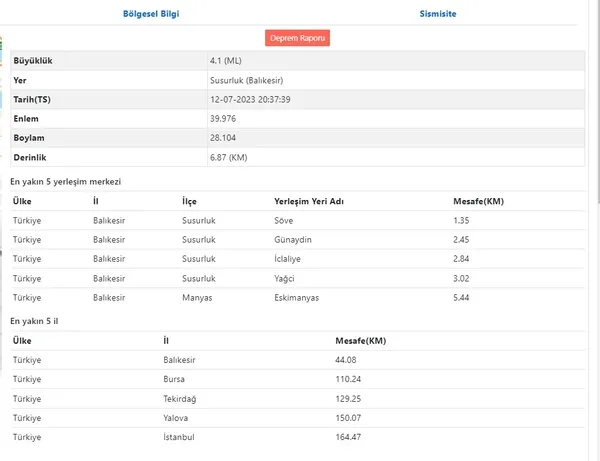Click the İclaliye settlement row

298,259
